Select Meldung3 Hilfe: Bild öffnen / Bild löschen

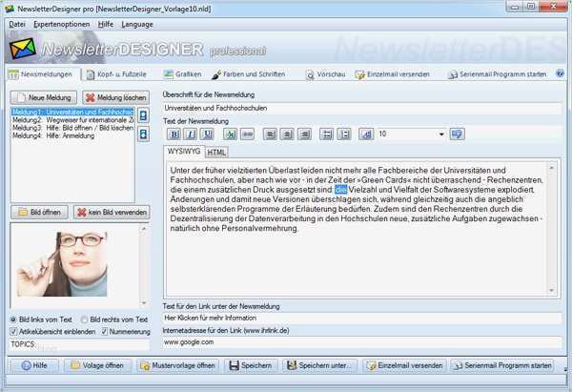[x=72, y=128]
